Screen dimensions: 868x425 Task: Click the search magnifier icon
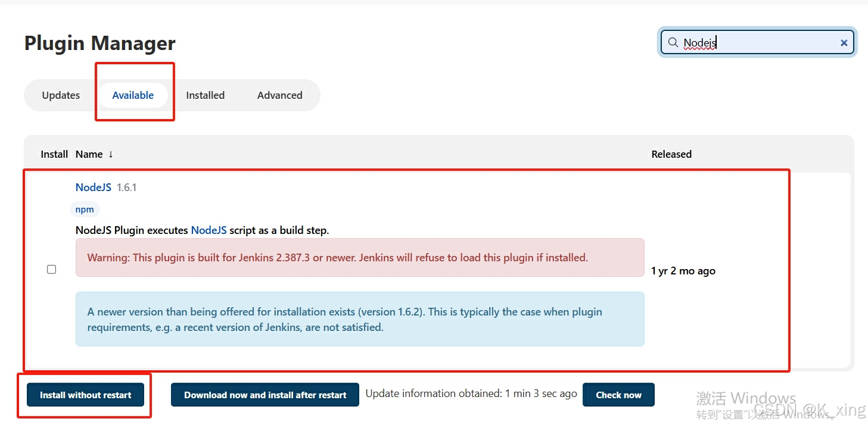tap(673, 43)
